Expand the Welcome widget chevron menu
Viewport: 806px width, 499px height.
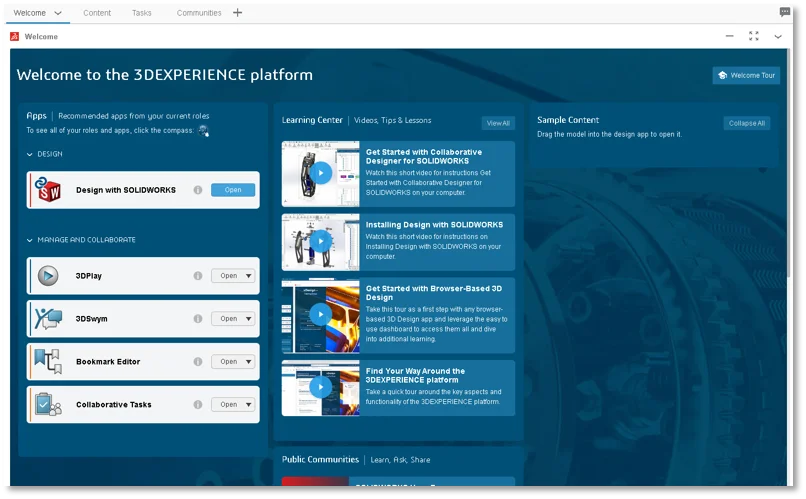coord(778,36)
